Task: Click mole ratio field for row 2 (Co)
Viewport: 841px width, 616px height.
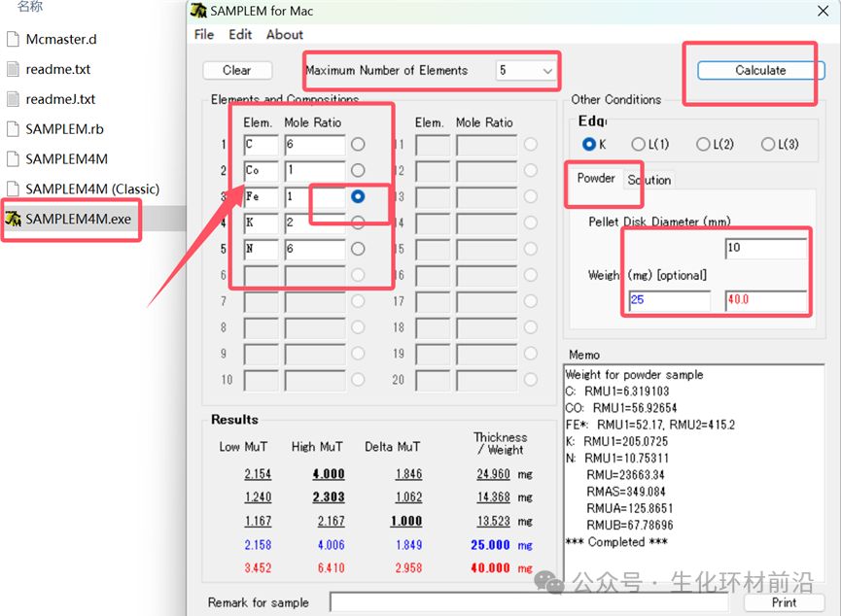Action: click(x=315, y=171)
